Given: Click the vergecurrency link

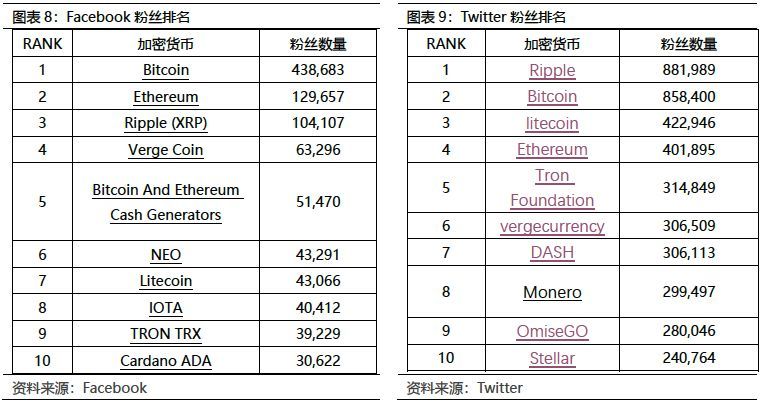Looking at the screenshot, I should point(552,226).
